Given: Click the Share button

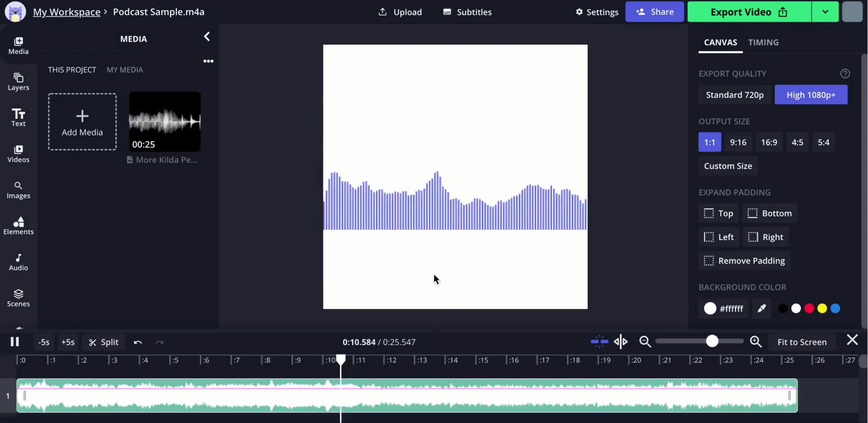Looking at the screenshot, I should point(654,12).
